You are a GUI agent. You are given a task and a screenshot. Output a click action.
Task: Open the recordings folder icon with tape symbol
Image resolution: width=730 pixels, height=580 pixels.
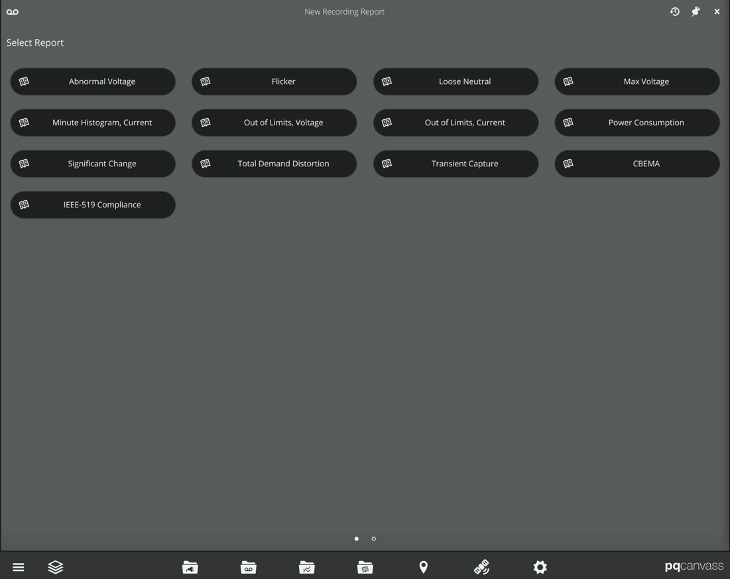pos(249,567)
